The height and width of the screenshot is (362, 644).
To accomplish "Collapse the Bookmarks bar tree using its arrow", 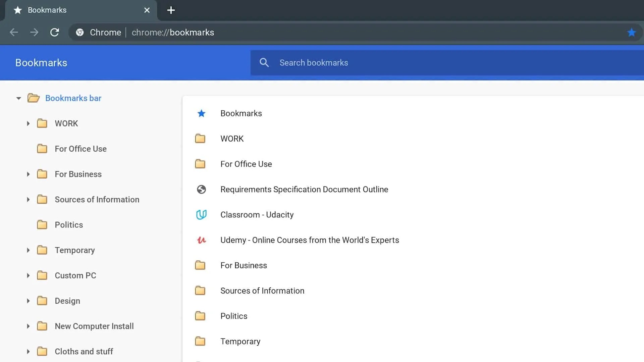I will tap(18, 98).
